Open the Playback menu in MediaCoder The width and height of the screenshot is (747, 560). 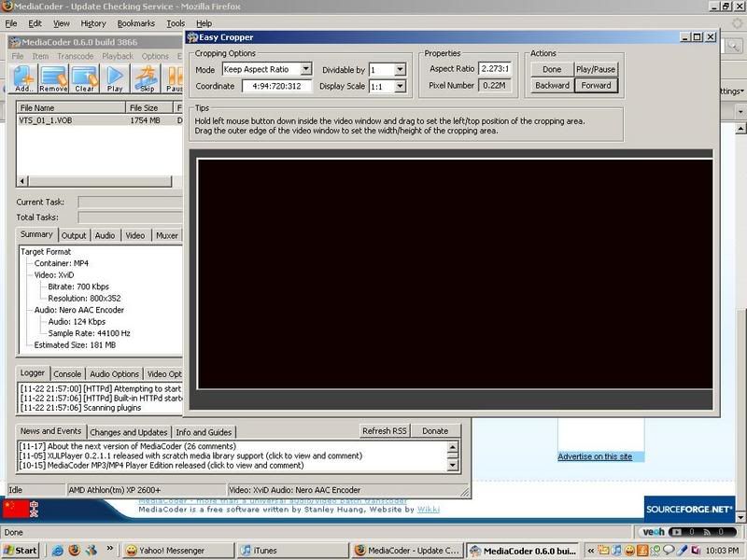tap(118, 56)
